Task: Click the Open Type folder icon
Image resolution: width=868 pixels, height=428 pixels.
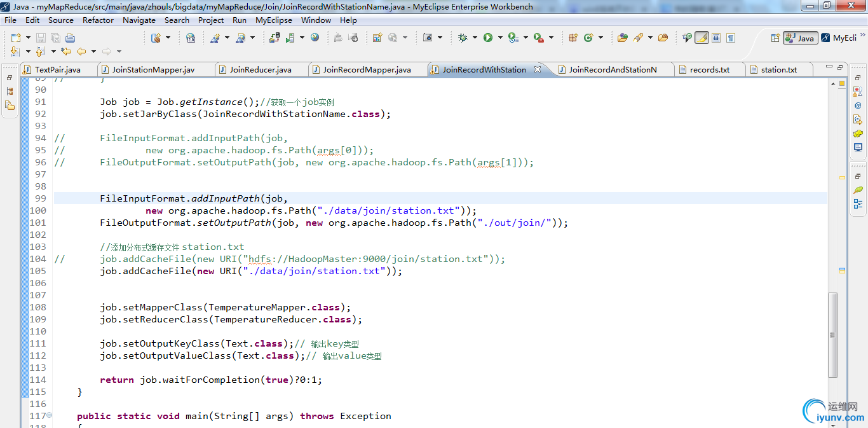Action: tap(622, 38)
